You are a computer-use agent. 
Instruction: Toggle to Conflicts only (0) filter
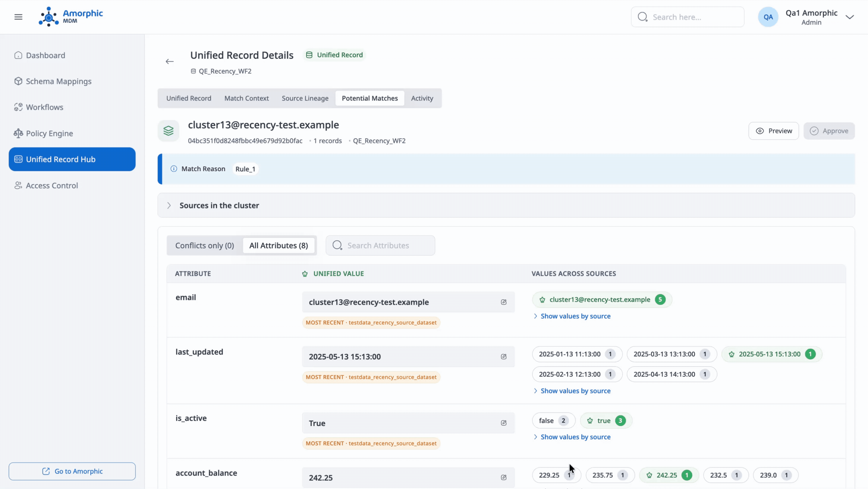coord(205,245)
